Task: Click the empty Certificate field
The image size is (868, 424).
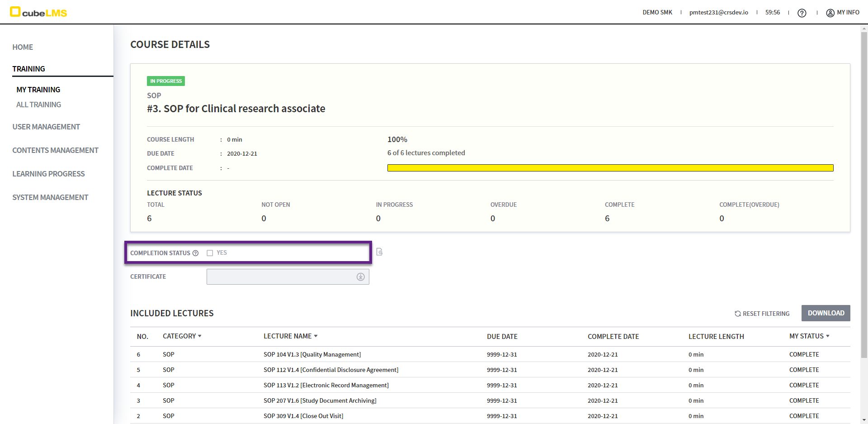Action: (280, 277)
